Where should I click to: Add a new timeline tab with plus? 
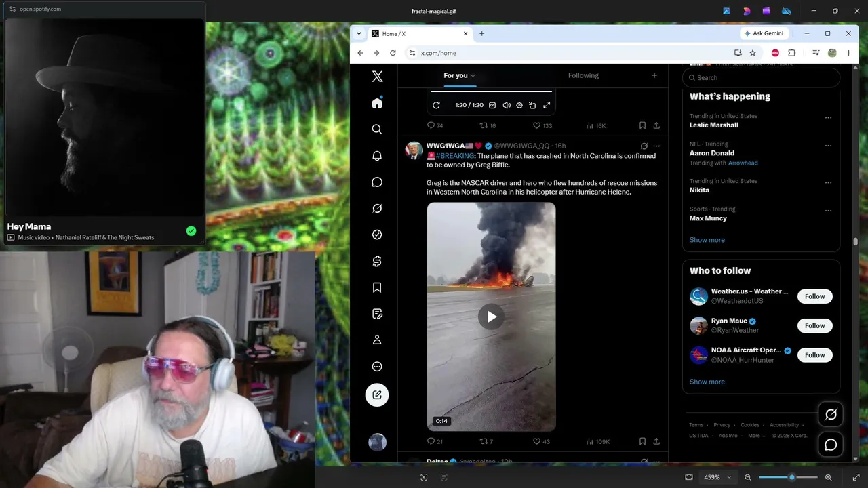654,75
